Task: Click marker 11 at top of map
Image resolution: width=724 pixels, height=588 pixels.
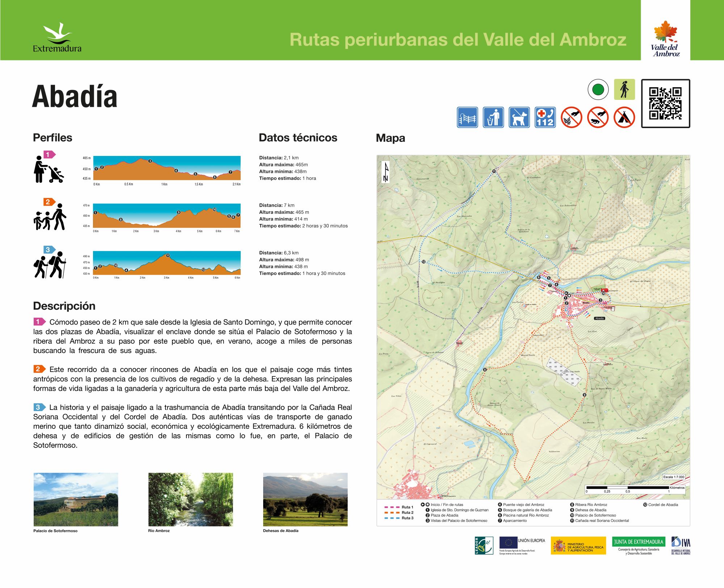Action: click(494, 171)
